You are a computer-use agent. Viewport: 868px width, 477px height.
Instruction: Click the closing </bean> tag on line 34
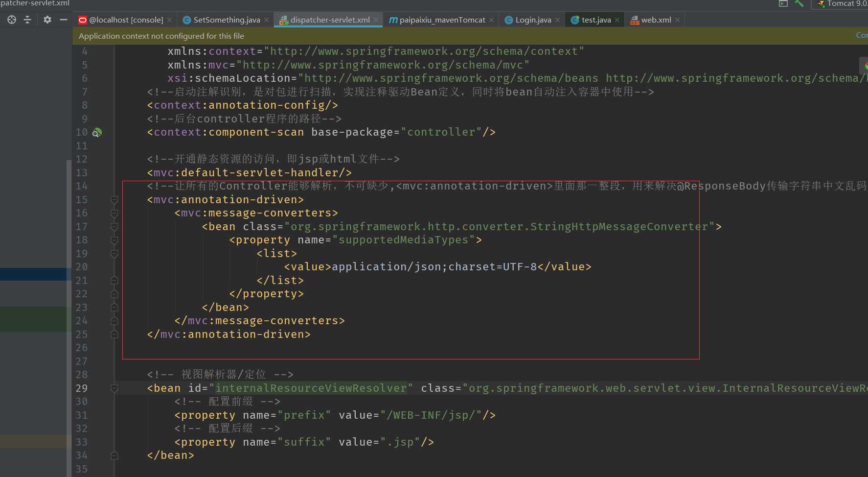click(171, 455)
